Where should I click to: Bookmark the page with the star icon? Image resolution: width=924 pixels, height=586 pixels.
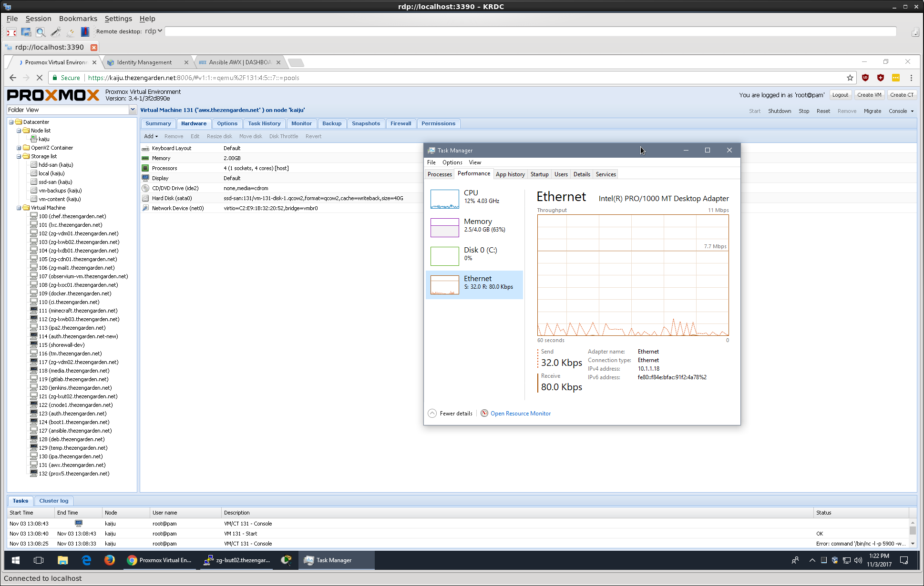click(850, 78)
